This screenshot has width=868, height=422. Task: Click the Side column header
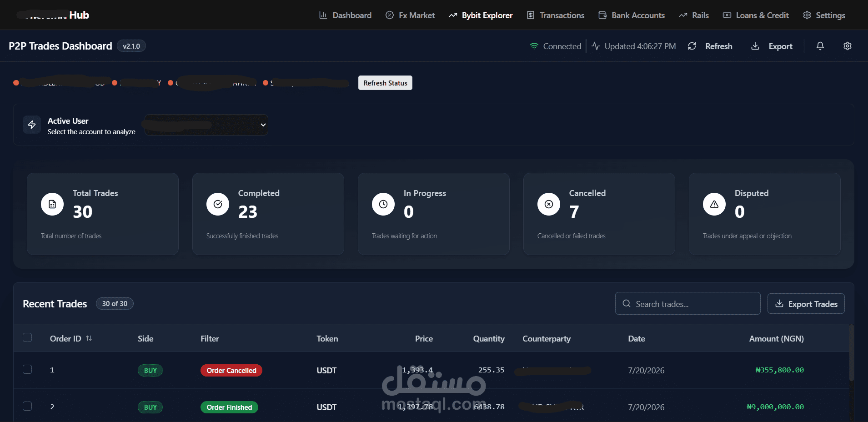[x=146, y=339]
